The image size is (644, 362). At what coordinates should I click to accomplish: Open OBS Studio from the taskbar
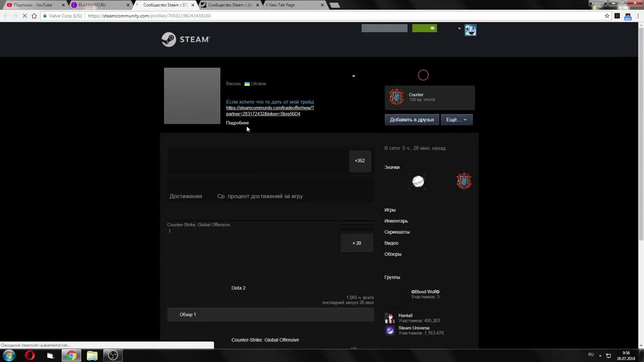point(113,355)
